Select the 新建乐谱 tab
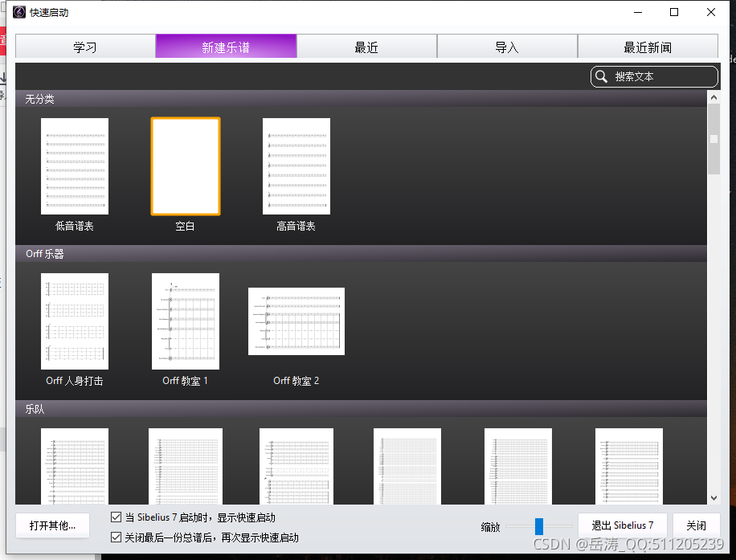 [x=226, y=47]
